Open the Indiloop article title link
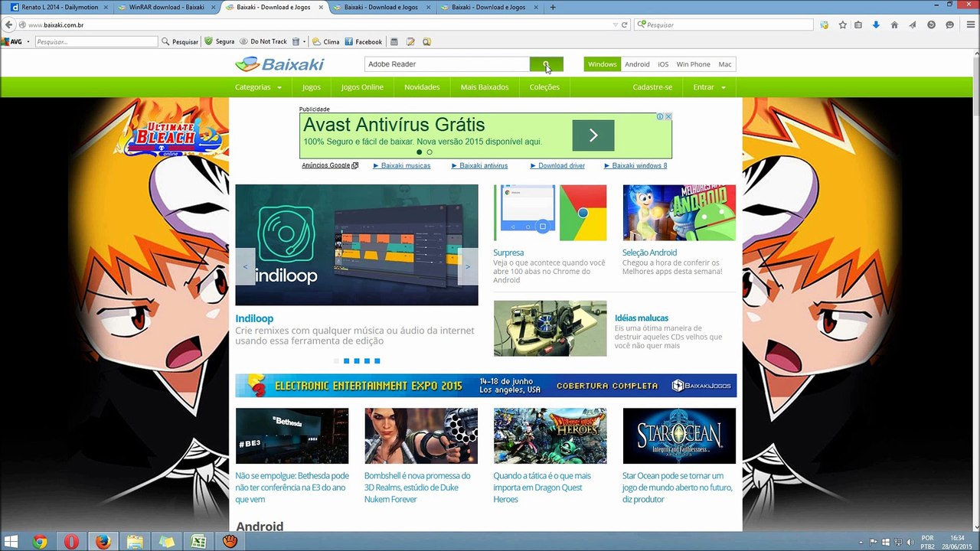This screenshot has height=551, width=980. [x=254, y=318]
